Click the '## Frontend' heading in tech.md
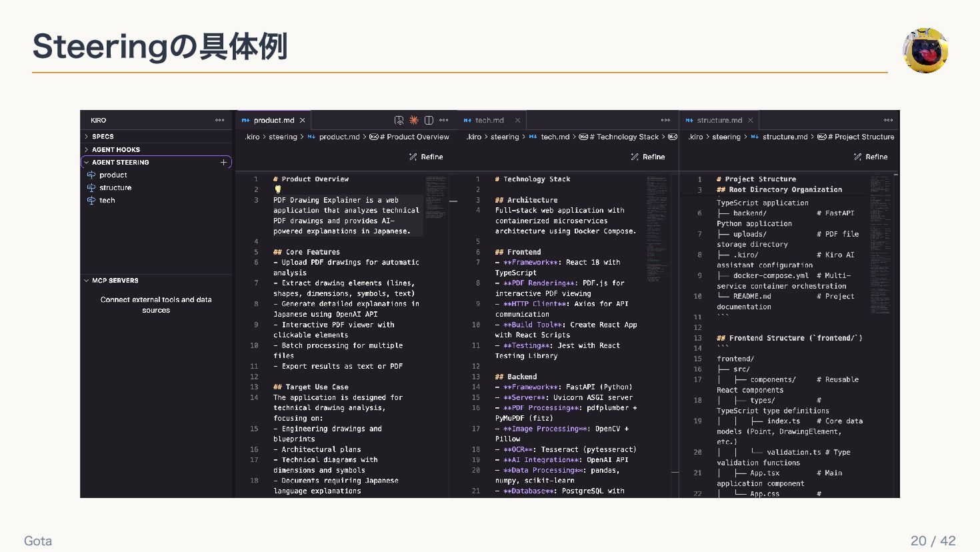 tap(518, 252)
